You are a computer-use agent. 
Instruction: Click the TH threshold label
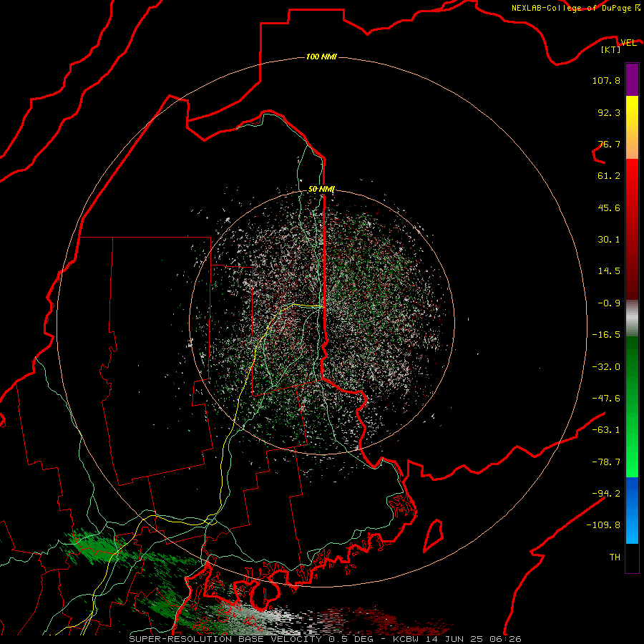point(615,557)
